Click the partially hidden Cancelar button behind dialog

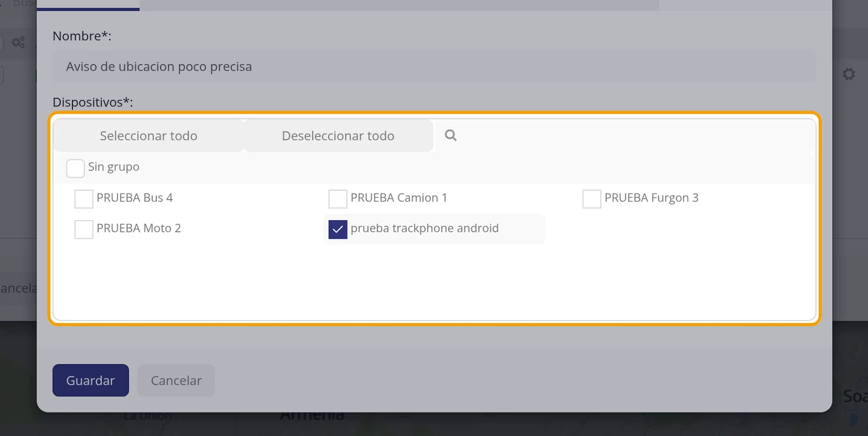pyautogui.click(x=19, y=288)
